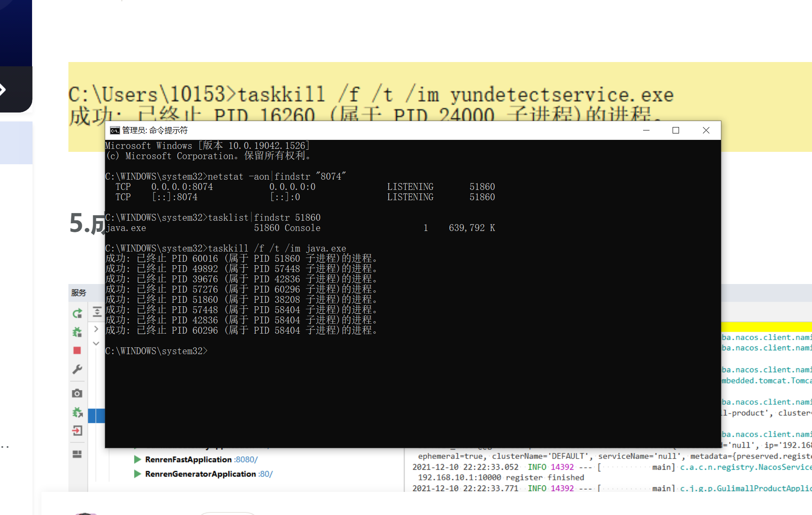This screenshot has width=812, height=515.
Task: Click the white chevron arrow on dark sidebar panel
Action: (x=2, y=89)
